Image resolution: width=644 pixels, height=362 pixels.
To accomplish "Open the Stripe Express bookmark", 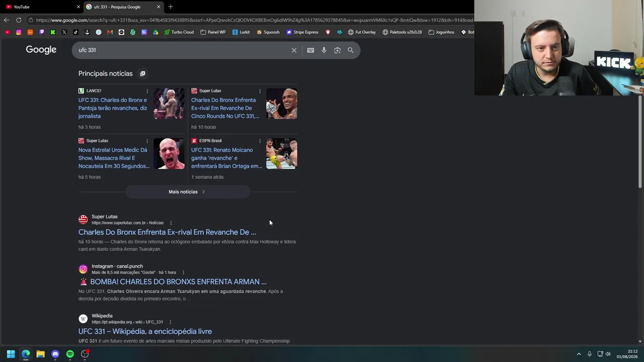I will [x=302, y=32].
